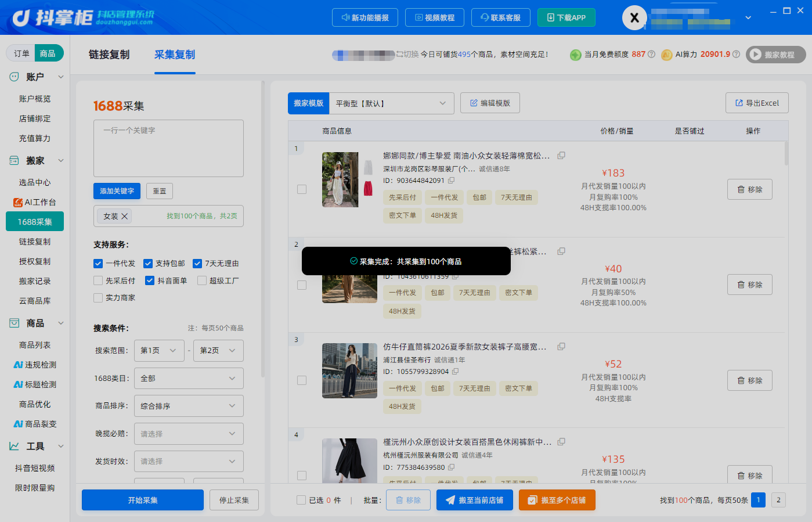Open 平衡型【默认】 template dropdown

(391, 103)
